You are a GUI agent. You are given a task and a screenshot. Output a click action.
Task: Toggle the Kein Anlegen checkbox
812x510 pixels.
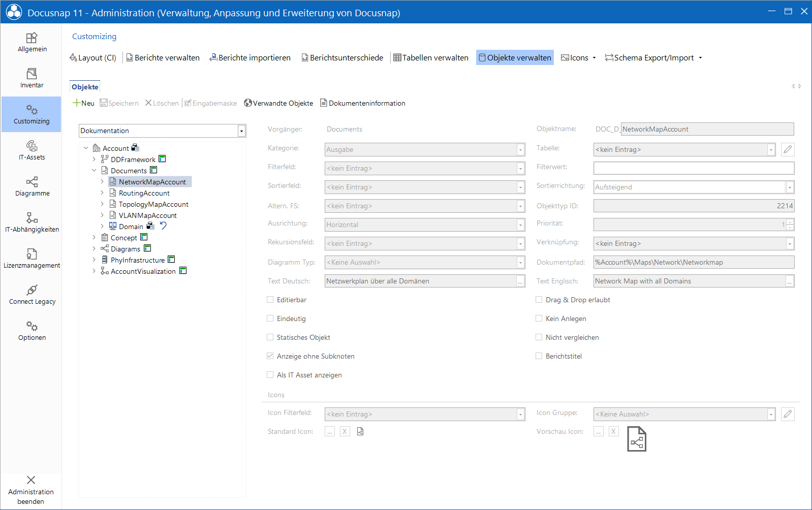539,318
